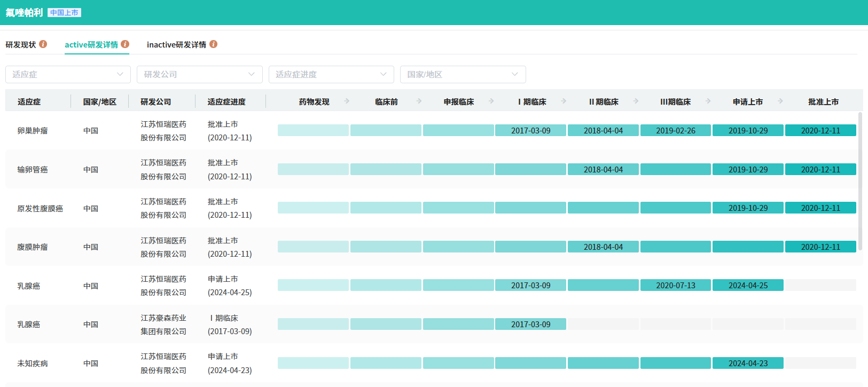This screenshot has height=387, width=868.
Task: Click info icon next to 研发现状 tab
Action: (x=43, y=44)
